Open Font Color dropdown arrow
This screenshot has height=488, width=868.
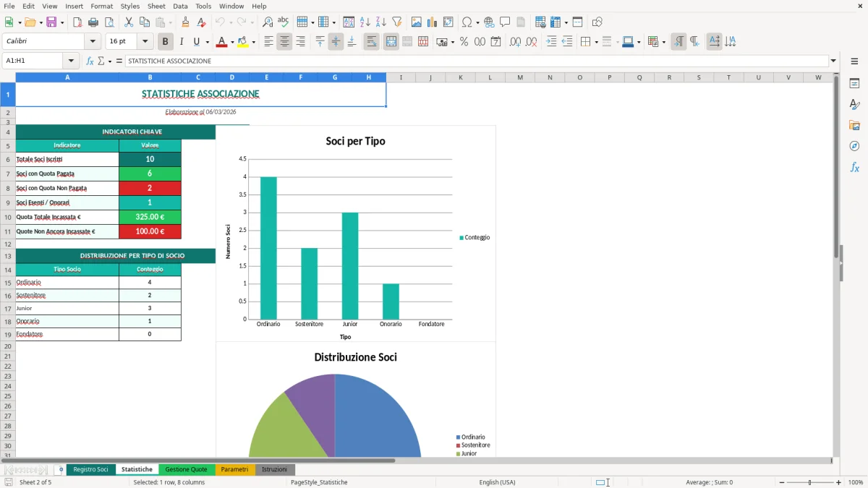point(231,42)
